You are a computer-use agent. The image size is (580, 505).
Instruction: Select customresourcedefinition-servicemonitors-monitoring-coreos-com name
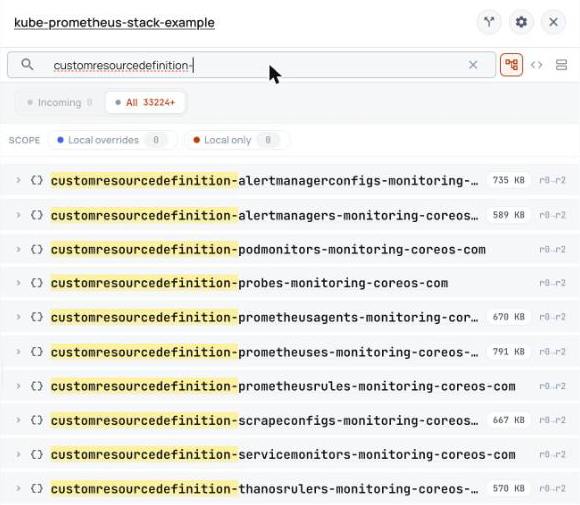pyautogui.click(x=283, y=455)
